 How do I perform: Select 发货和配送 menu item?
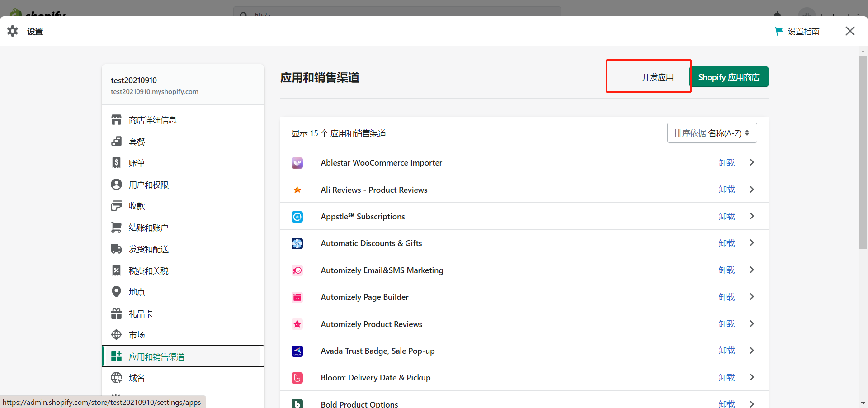click(183, 249)
